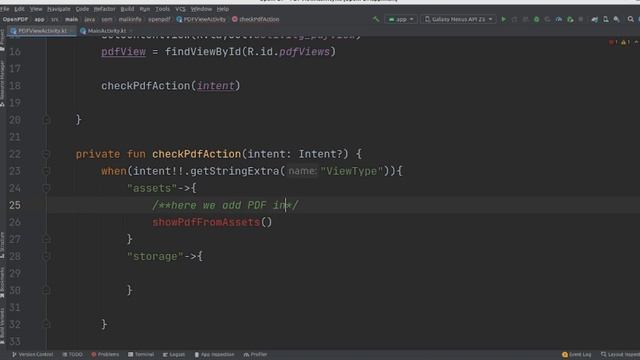
Task: Click the Stop process toolbar icon
Action: pos(581,19)
